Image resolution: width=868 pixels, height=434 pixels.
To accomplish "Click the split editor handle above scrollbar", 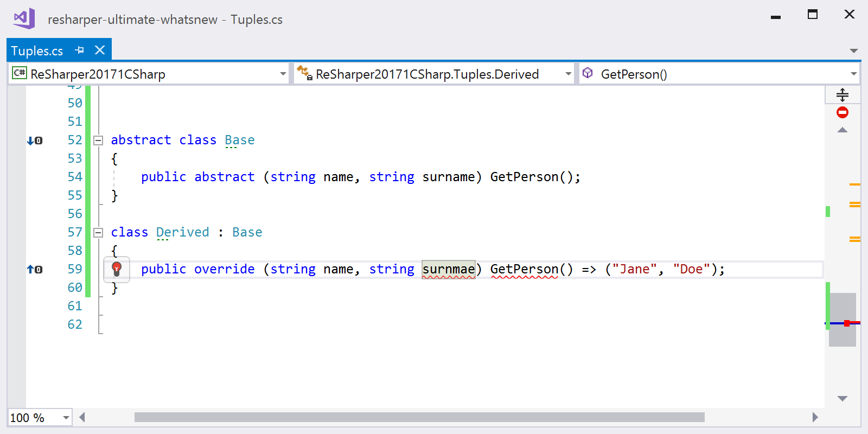I will (843, 95).
